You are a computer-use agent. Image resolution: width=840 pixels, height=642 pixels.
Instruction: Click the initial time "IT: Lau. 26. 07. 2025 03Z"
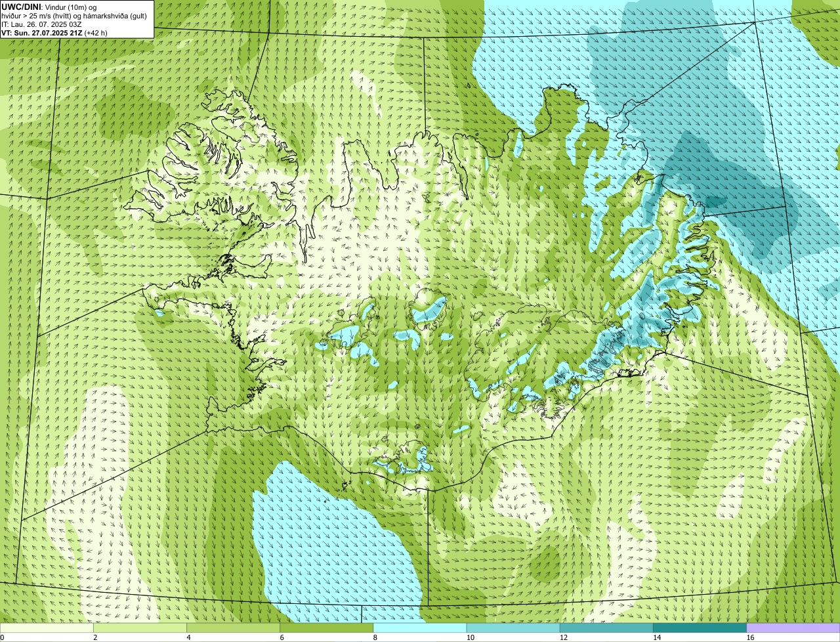pos(41,24)
